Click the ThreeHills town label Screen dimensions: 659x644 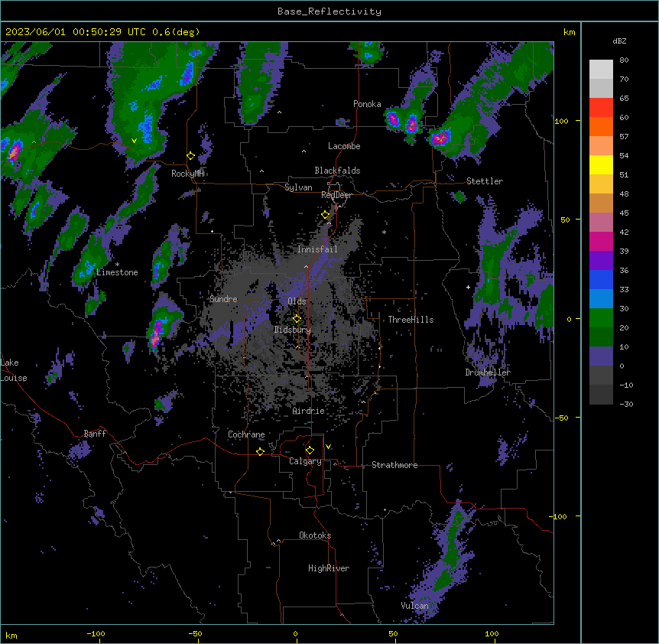click(x=411, y=320)
